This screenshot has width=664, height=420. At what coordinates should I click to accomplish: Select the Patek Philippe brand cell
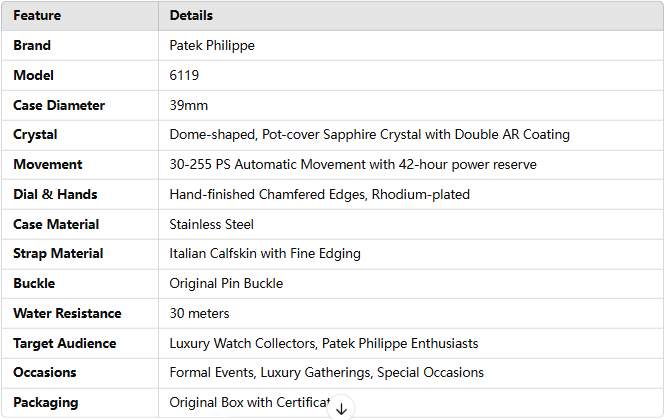click(411, 45)
